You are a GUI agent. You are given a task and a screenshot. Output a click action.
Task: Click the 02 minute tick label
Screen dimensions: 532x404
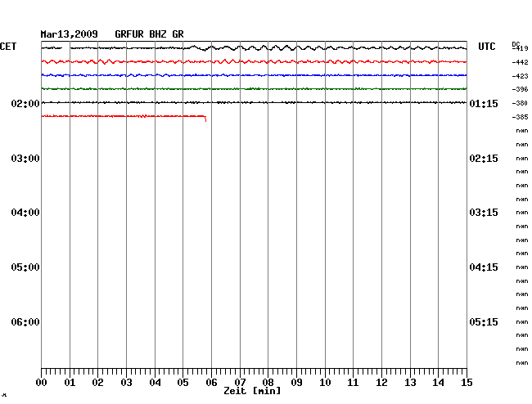click(x=97, y=383)
